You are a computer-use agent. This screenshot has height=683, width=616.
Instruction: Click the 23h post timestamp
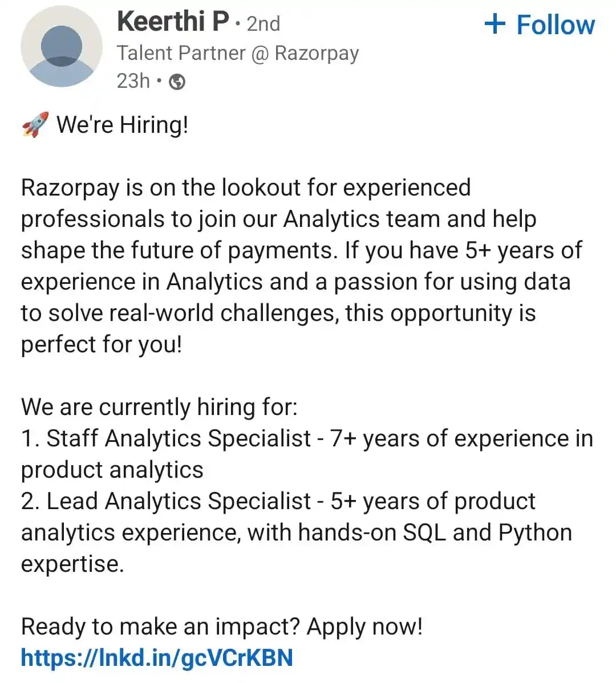point(133,81)
